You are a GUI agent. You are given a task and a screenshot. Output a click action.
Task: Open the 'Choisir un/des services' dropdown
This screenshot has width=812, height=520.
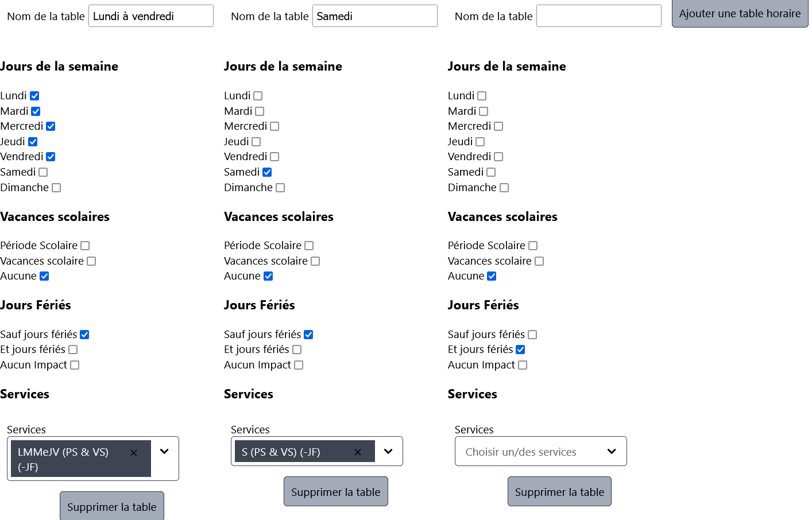[540, 452]
